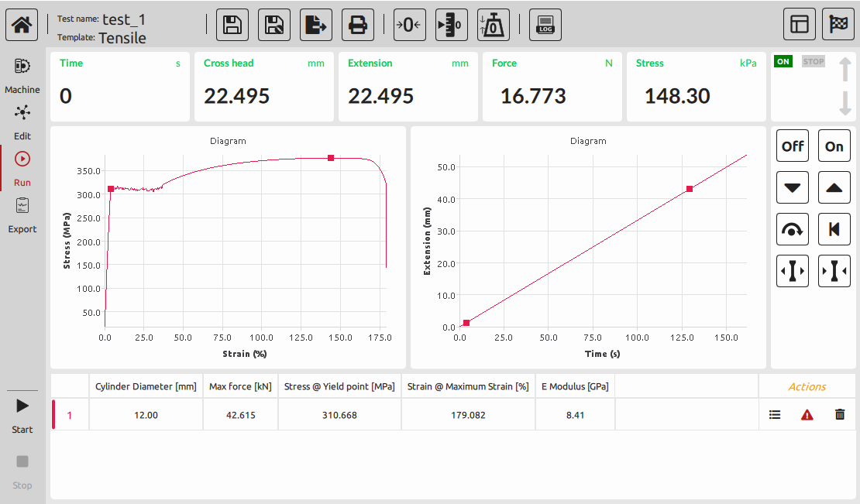Print the test report

(x=358, y=25)
